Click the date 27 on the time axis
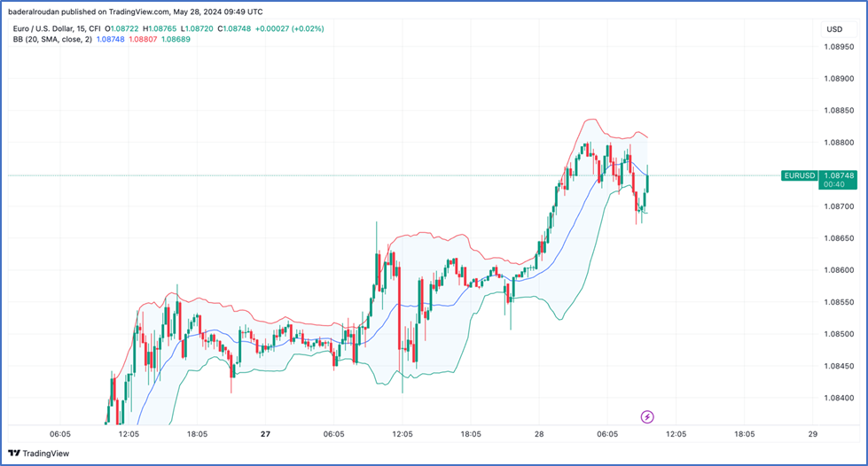Viewport: 868px width, 466px height. click(x=265, y=434)
